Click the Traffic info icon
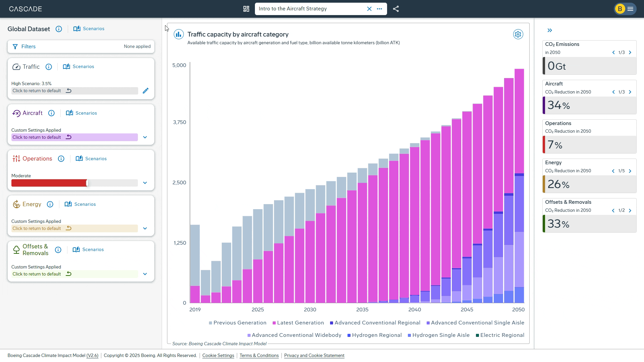The height and width of the screenshot is (362, 644). click(49, 67)
